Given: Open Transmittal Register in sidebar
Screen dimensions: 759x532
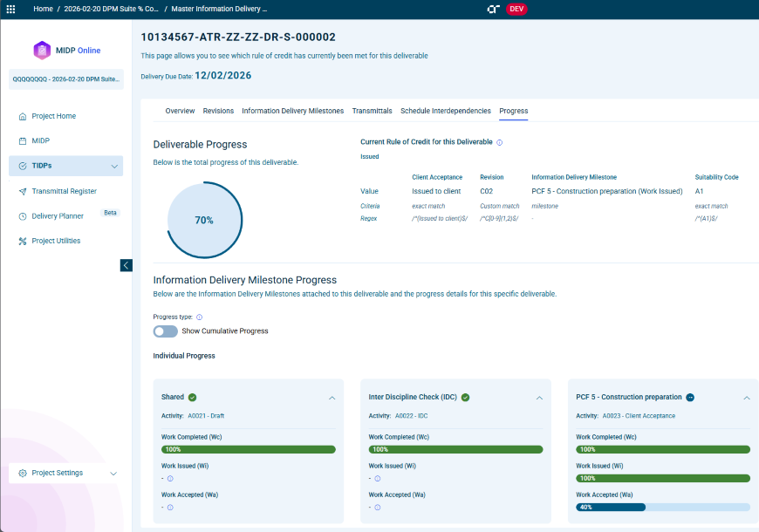Looking at the screenshot, I should [65, 191].
